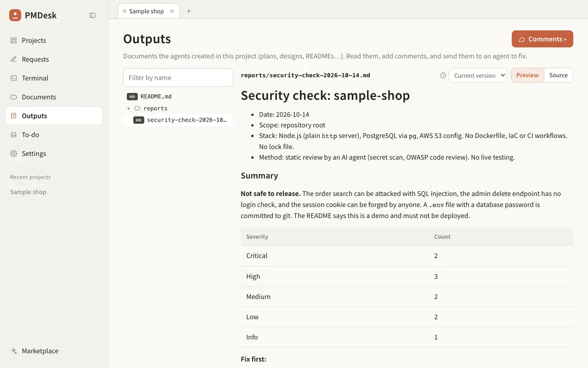Collapse the reports folder triangle

(x=129, y=109)
